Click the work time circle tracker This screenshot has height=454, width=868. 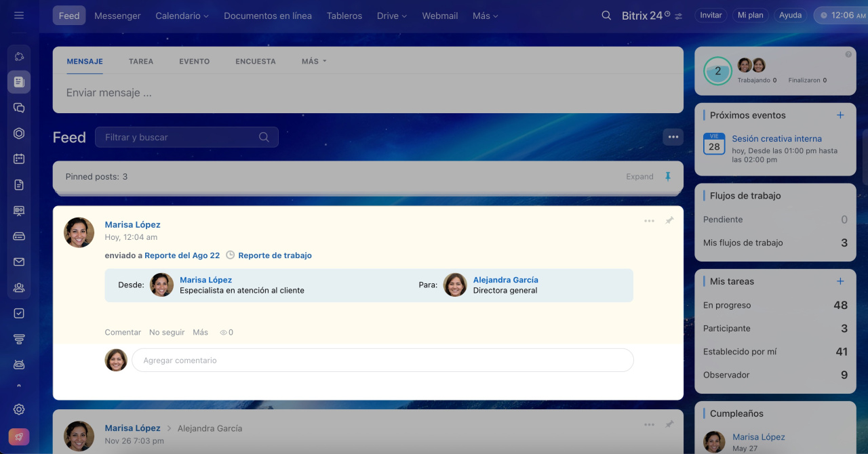[x=717, y=71]
